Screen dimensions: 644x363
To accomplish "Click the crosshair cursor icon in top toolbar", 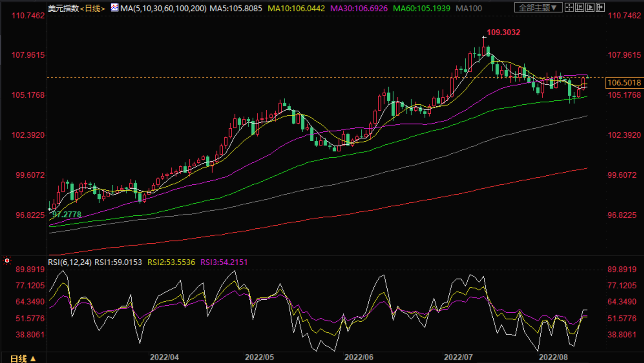I will pyautogui.click(x=569, y=7).
